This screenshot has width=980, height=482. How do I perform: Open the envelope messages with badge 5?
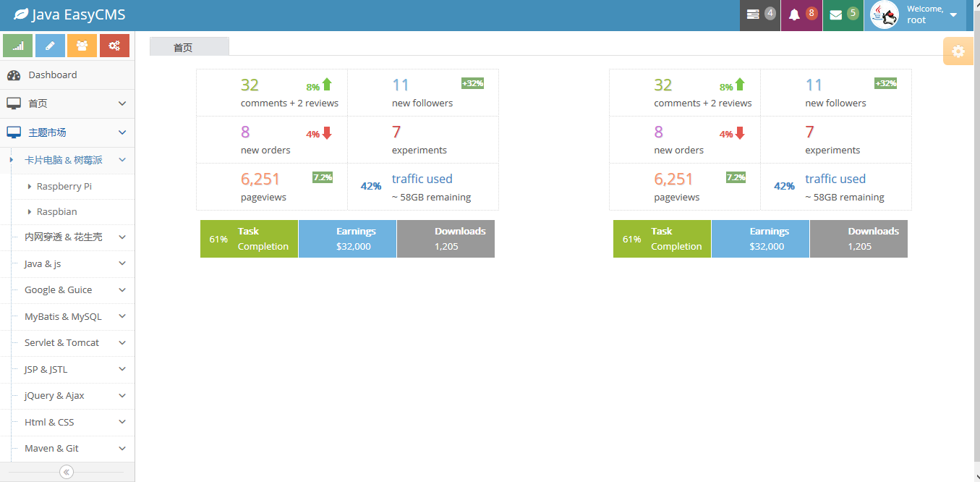point(843,14)
